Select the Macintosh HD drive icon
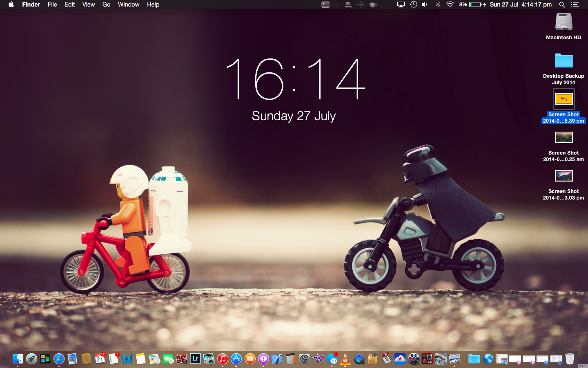 click(x=563, y=22)
